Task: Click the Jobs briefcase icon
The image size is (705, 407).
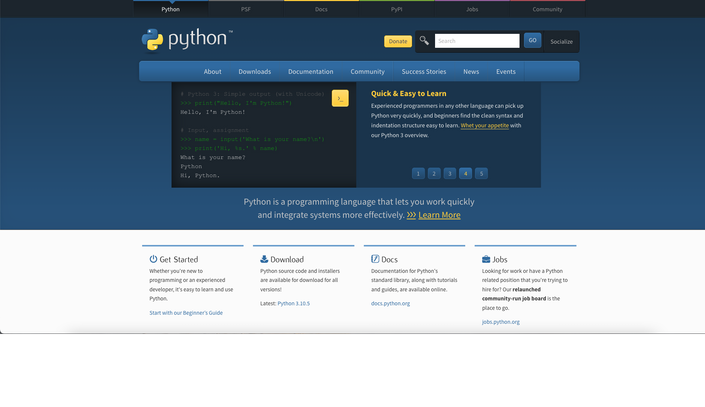Action: pos(486,259)
